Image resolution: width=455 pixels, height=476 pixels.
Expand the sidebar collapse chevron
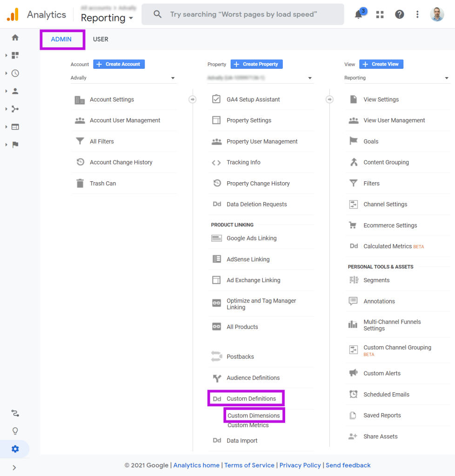pyautogui.click(x=14, y=468)
